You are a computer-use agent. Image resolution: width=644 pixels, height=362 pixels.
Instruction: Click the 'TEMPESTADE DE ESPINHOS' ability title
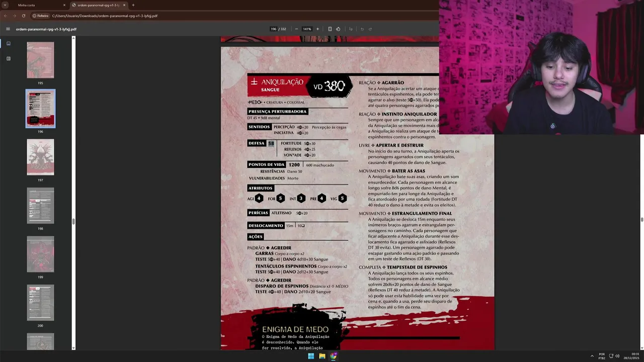click(x=417, y=267)
